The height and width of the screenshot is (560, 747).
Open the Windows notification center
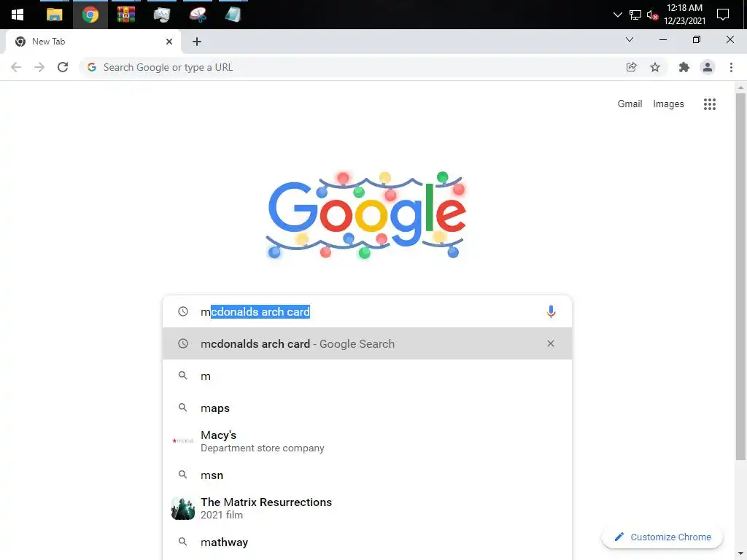point(723,15)
